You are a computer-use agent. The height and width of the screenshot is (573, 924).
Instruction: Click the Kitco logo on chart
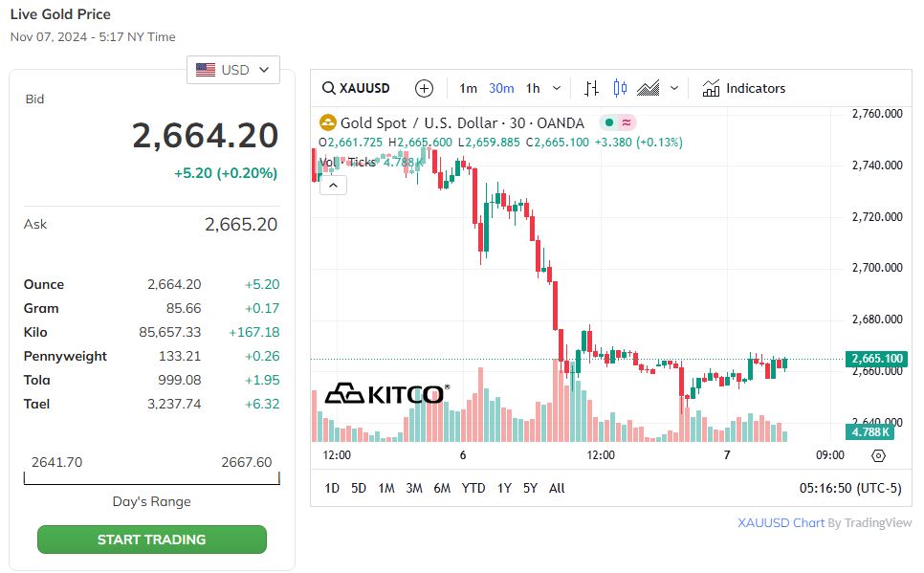pos(385,393)
